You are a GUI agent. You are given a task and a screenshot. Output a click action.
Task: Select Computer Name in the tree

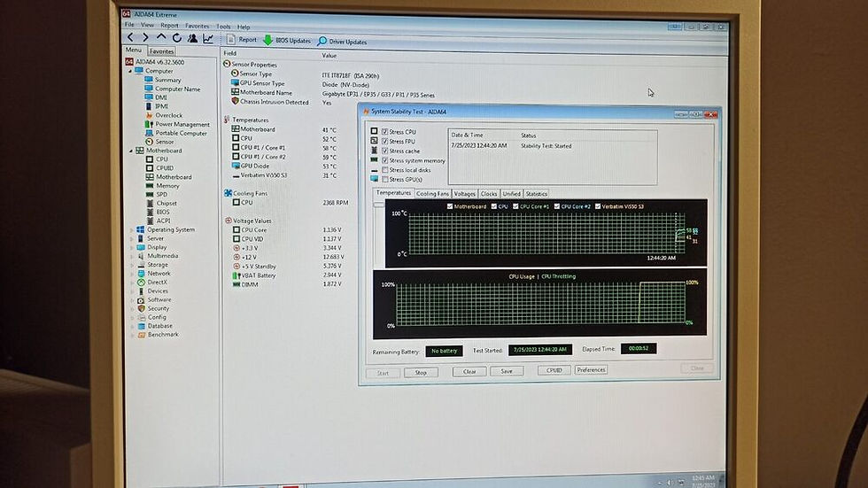177,89
